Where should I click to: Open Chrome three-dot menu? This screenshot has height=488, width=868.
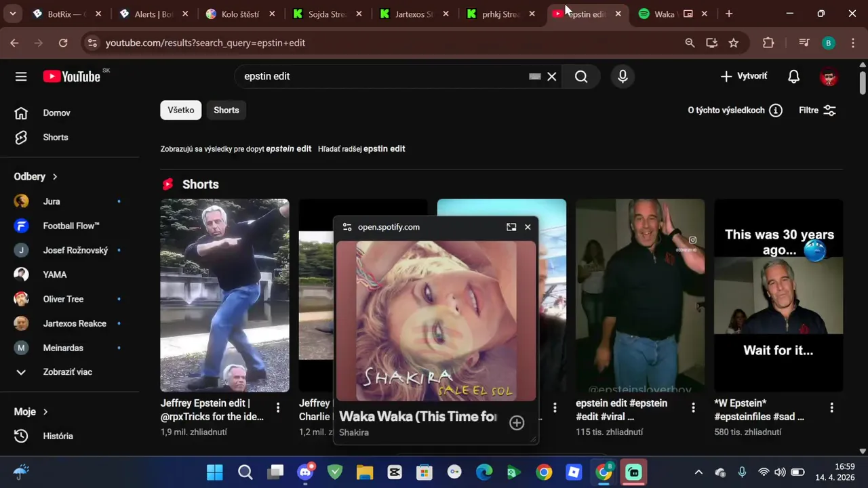pos(852,43)
